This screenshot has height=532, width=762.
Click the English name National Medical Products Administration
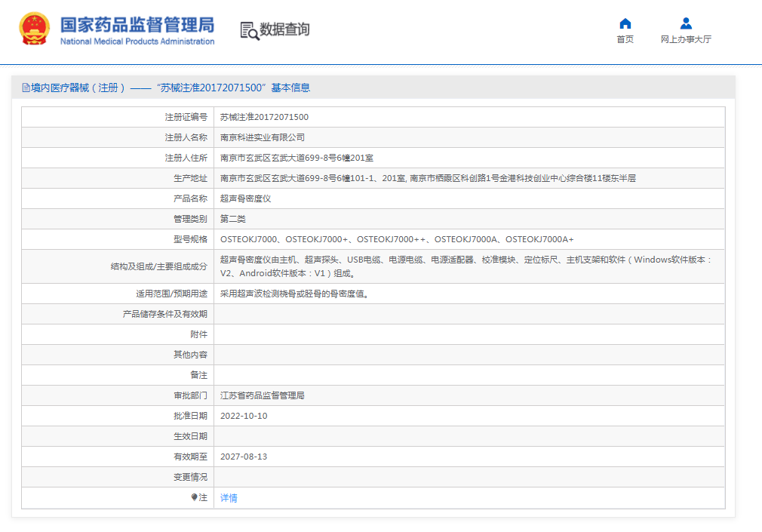[137, 42]
